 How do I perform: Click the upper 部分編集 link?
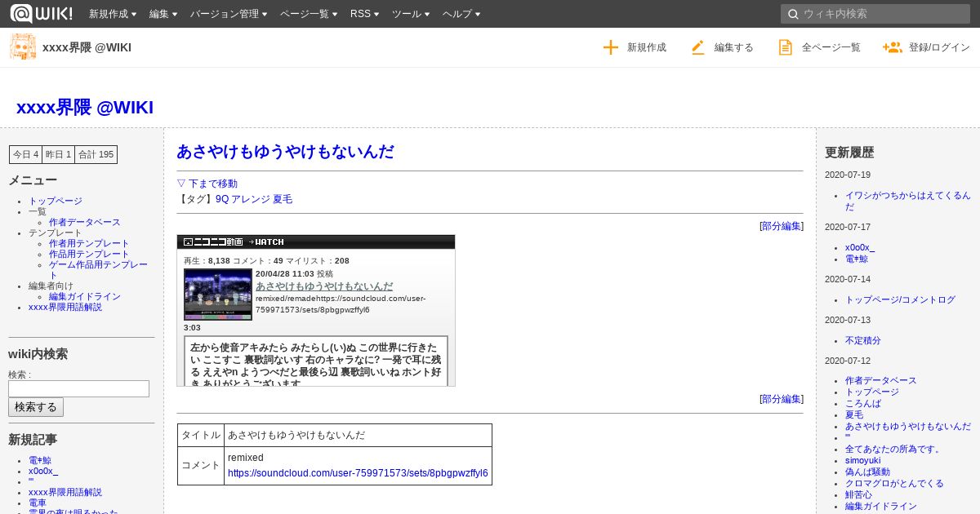tap(782, 226)
